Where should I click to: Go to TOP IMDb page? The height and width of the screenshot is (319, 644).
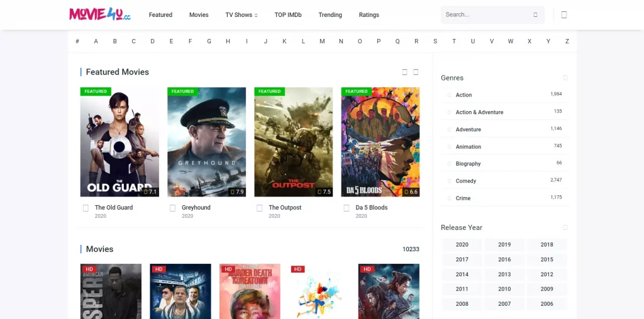tap(288, 15)
